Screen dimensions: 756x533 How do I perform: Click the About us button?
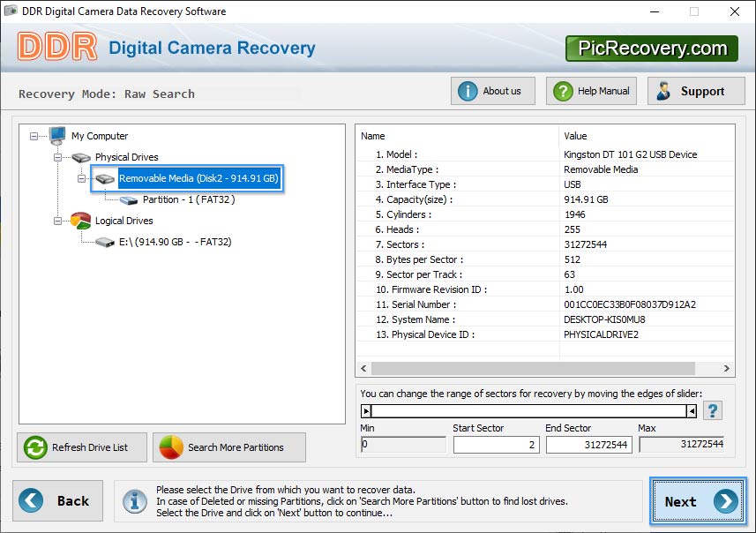[x=493, y=91]
